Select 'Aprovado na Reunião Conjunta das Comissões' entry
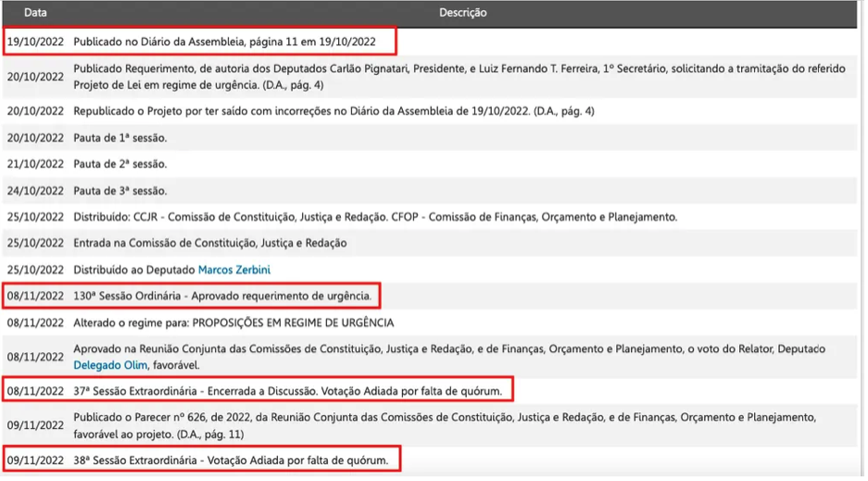The image size is (868, 481). click(x=449, y=357)
